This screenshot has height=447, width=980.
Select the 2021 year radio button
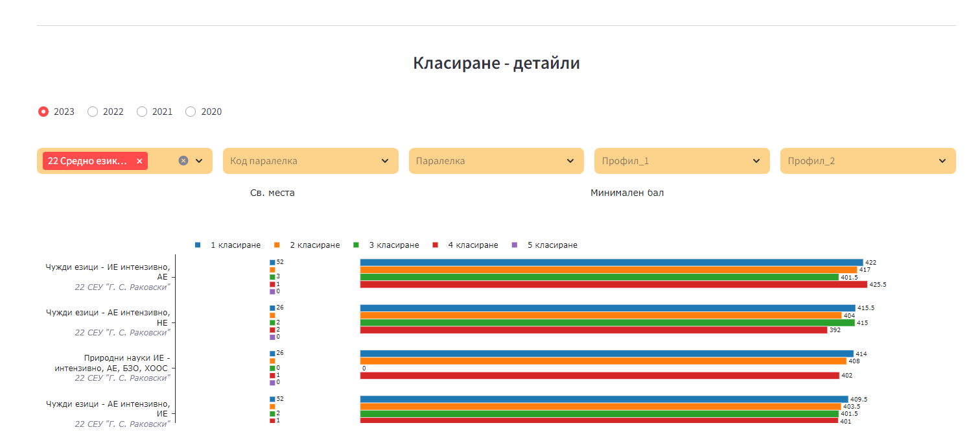click(x=142, y=112)
